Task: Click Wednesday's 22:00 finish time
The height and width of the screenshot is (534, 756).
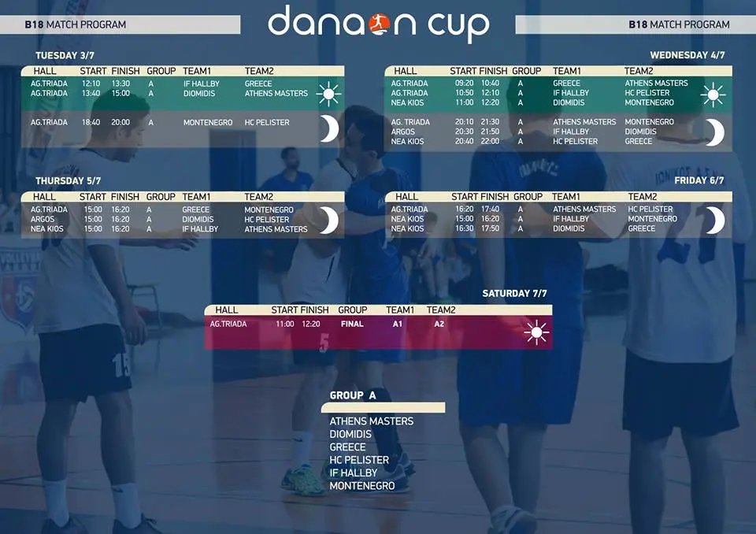Action: (x=490, y=141)
